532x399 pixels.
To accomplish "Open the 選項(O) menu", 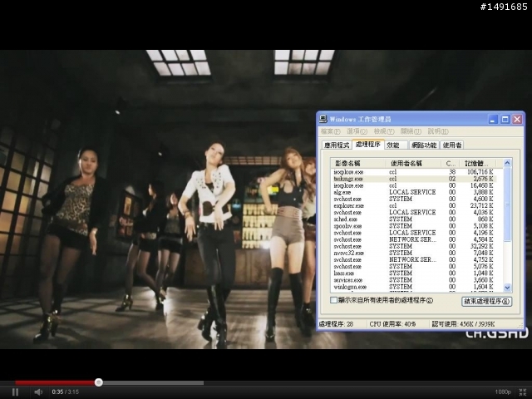I will [x=357, y=131].
